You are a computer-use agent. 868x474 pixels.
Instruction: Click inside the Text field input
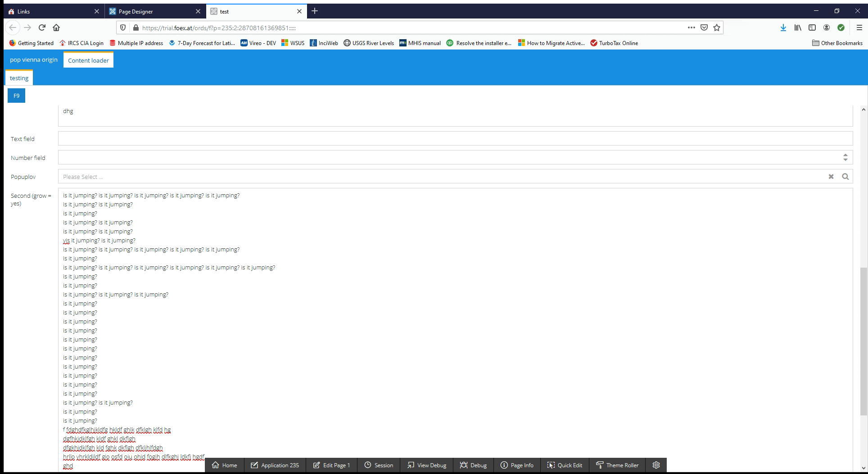coord(455,139)
